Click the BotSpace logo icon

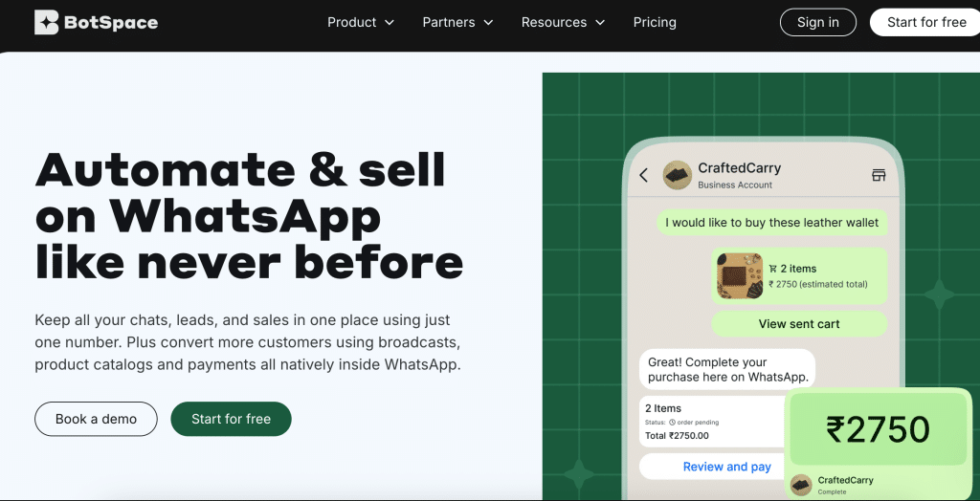(x=46, y=23)
